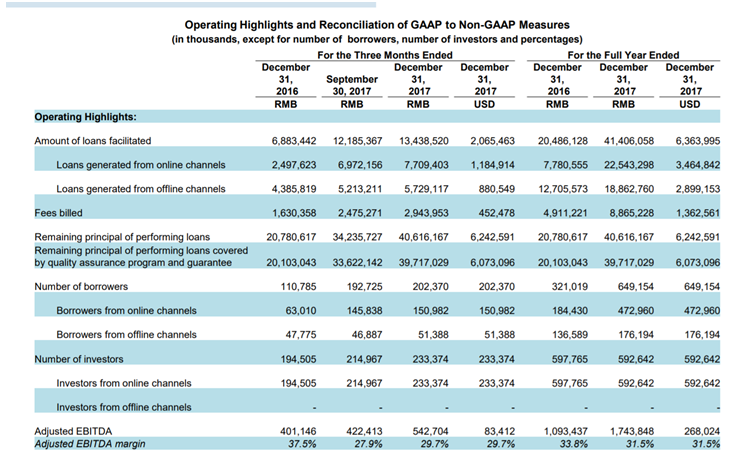This screenshot has width=729, height=451.
Task: Select value 47,775
Action: [301, 335]
